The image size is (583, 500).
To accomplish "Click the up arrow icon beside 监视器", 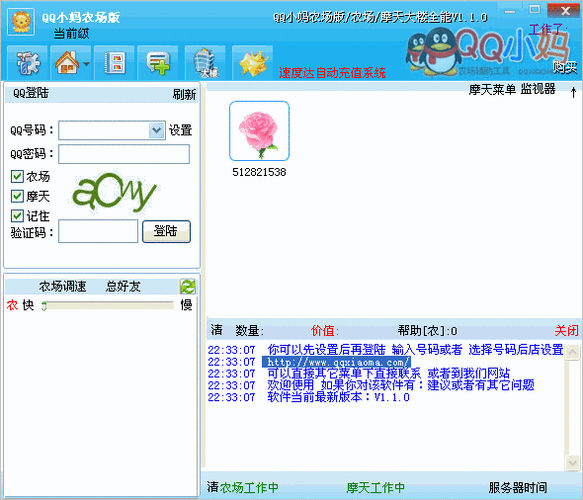I will (573, 92).
